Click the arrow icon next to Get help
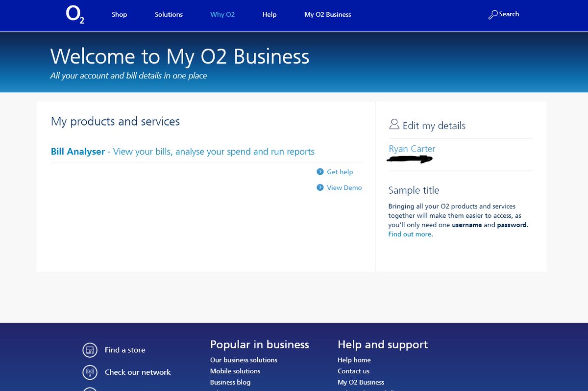 [320, 172]
